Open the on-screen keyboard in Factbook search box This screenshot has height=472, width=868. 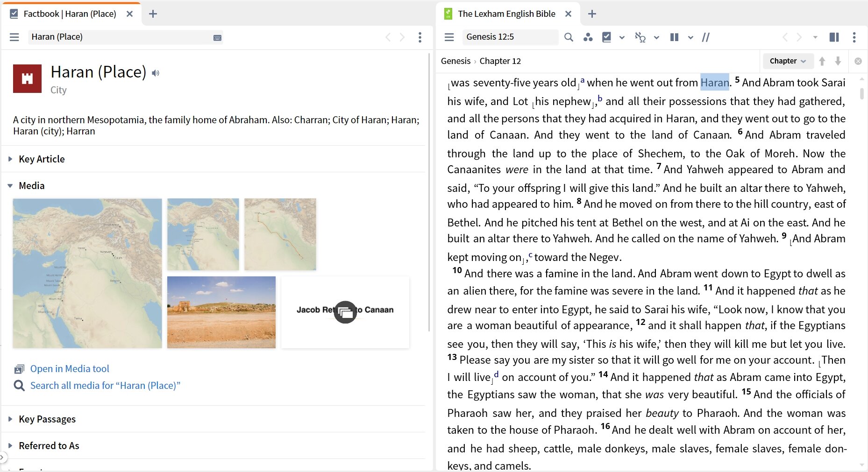coord(217,37)
